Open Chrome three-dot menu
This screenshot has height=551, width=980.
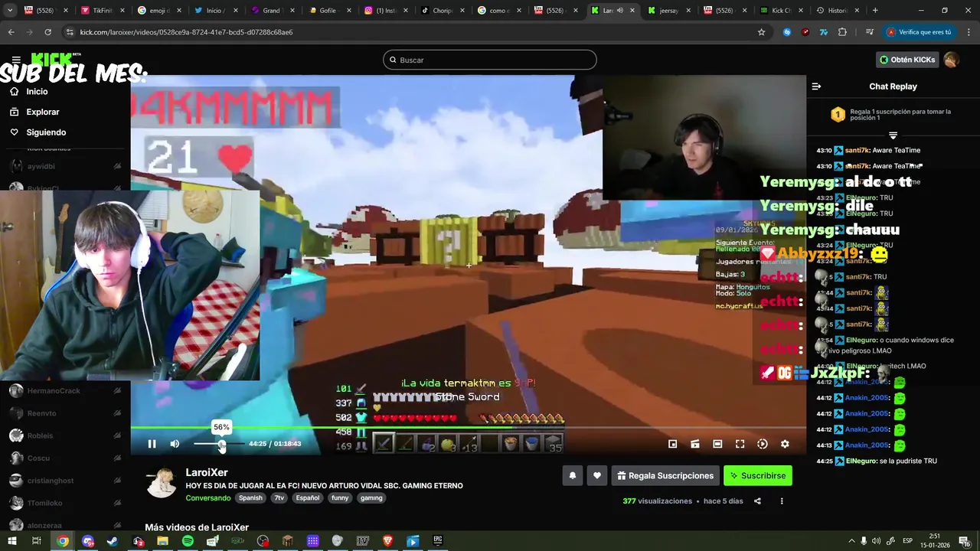coord(969,32)
